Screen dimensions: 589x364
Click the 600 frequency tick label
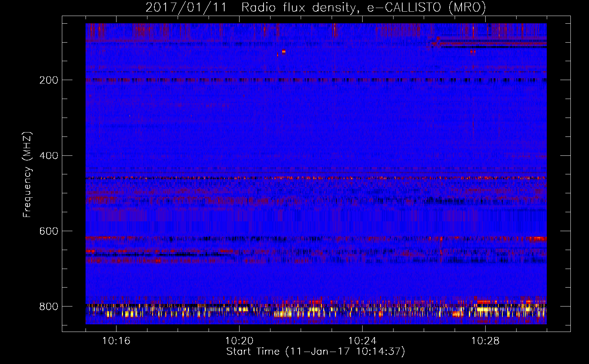pos(49,232)
